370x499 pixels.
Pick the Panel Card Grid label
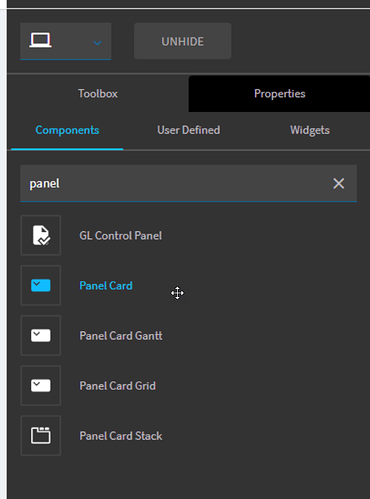click(x=117, y=386)
